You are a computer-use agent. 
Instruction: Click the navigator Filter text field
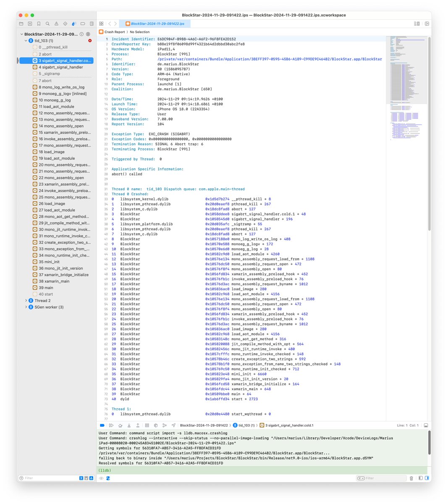coord(50,478)
